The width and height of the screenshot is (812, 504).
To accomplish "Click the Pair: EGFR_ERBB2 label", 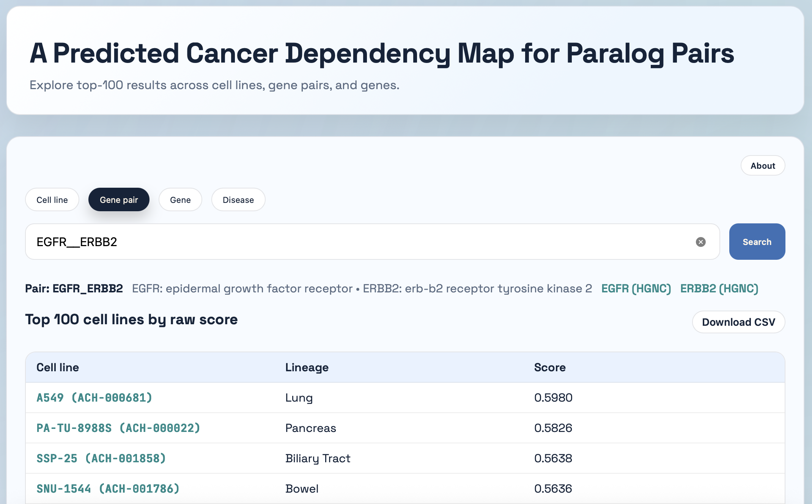I will pos(74,289).
